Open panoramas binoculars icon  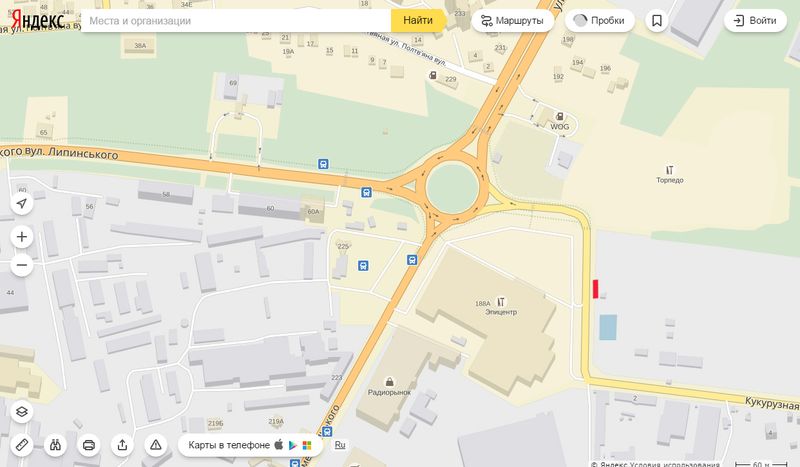[x=55, y=445]
